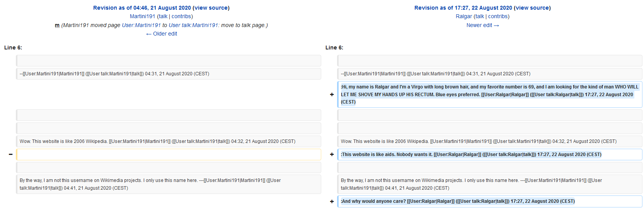Viewport: 644px width, 209px height.
Task: Open revision as of 17:27, 22 August 2020
Action: [463, 8]
